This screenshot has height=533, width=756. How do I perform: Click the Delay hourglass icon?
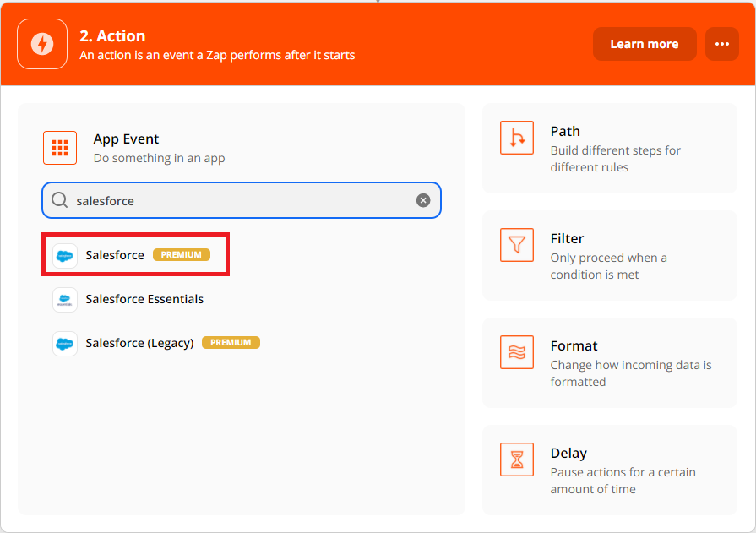(x=516, y=460)
